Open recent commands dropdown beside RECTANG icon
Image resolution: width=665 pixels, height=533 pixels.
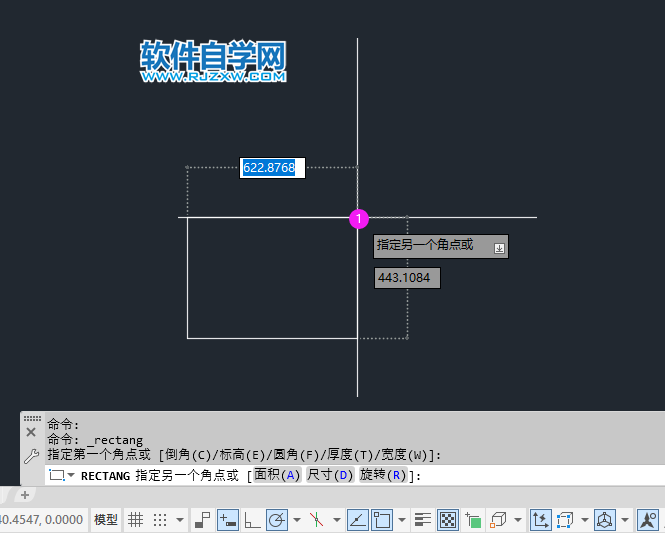tap(71, 475)
